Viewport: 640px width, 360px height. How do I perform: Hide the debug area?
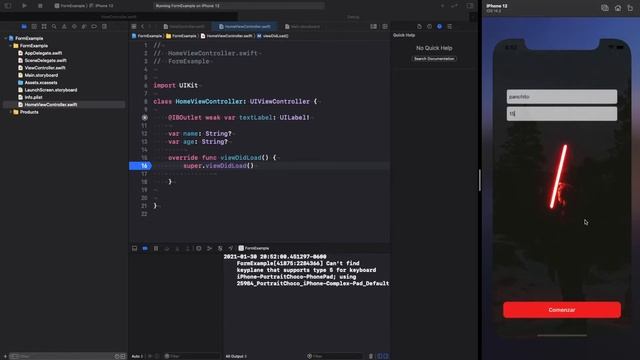[x=134, y=248]
